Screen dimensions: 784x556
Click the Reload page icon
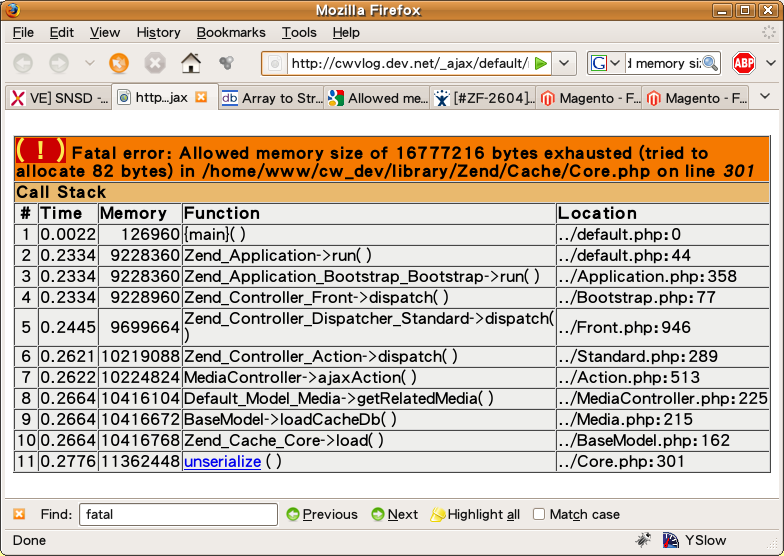(x=119, y=63)
